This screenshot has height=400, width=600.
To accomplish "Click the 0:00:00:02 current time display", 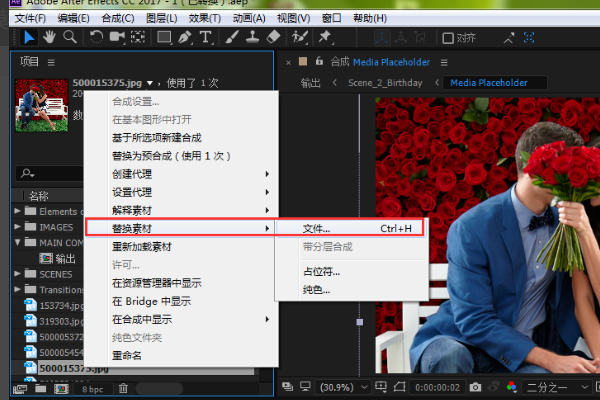I will coord(440,387).
